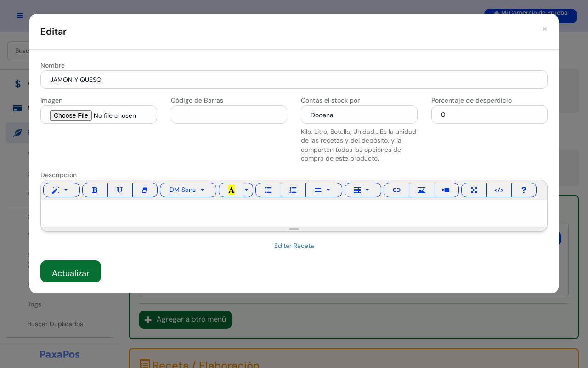Screen dimensions: 588x368
Task: Open text color options arrow
Action: point(248,190)
